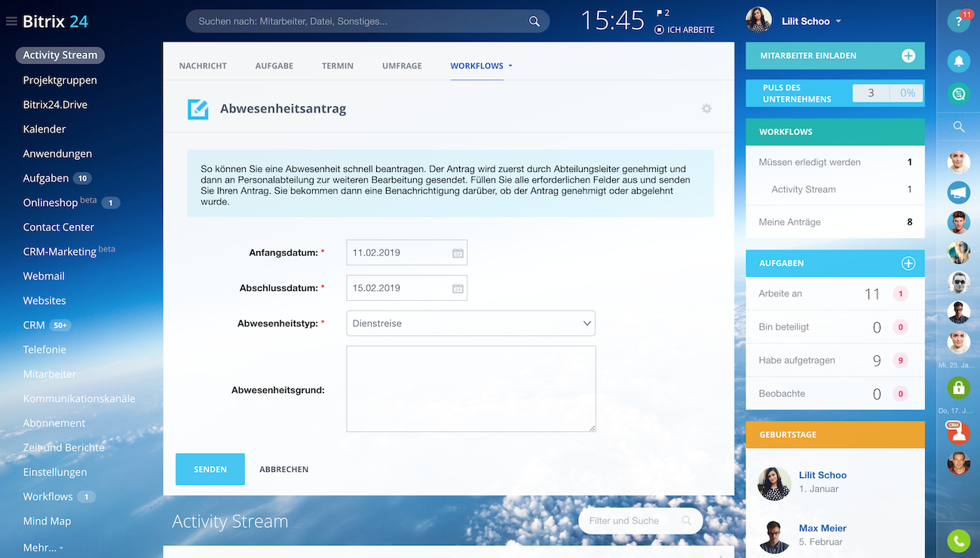Click Lilit Schoo profile avatar in header
This screenshot has height=558, width=980.
(x=758, y=20)
